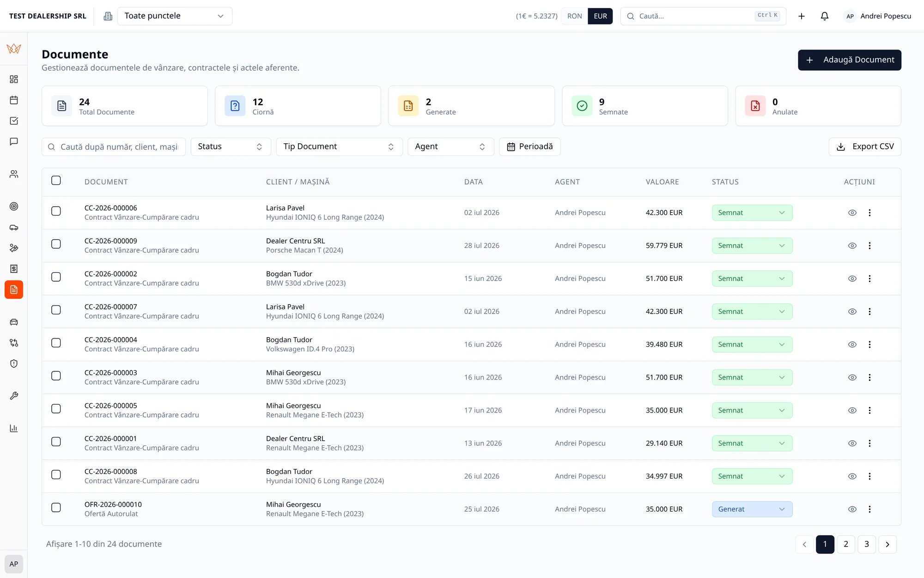Image resolution: width=924 pixels, height=578 pixels.
Task: View document CC-2026-000008 via eye icon
Action: 852,476
